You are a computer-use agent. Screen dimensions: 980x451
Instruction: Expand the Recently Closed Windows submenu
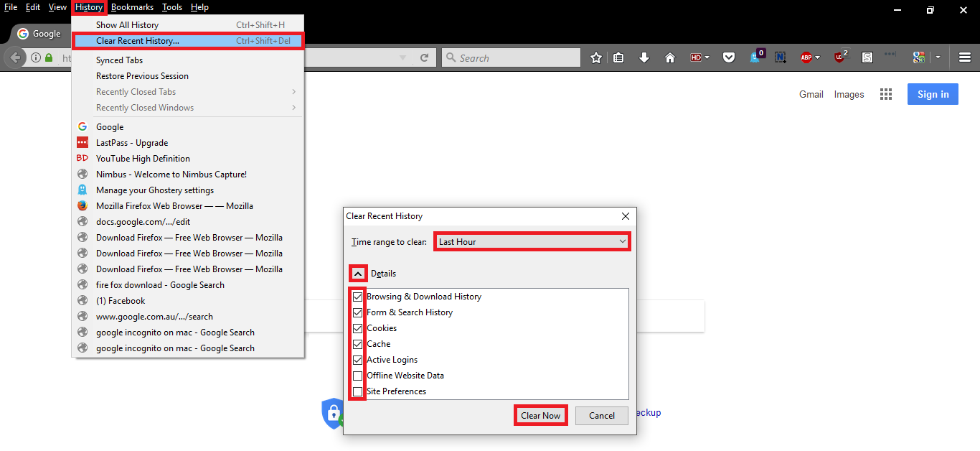(x=294, y=108)
